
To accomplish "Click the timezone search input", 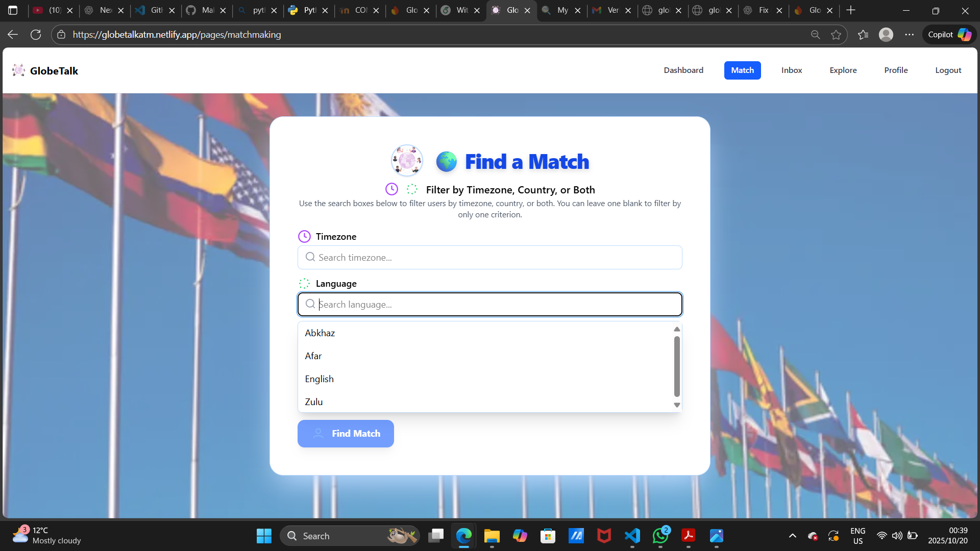I will [x=489, y=257].
